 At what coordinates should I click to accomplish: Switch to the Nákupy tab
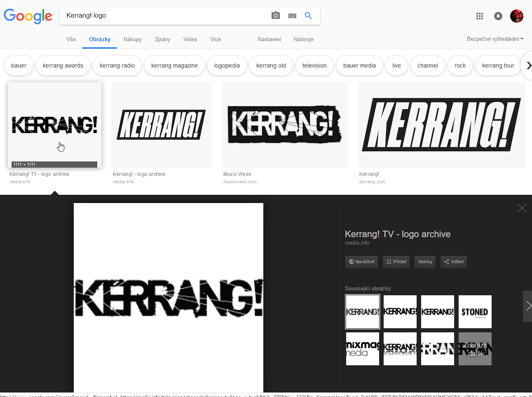coord(133,40)
